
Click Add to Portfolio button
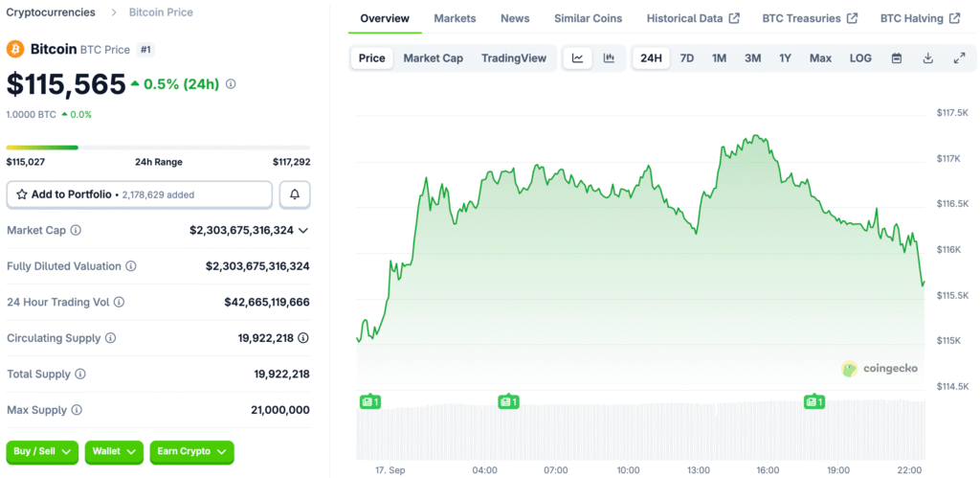coord(140,194)
